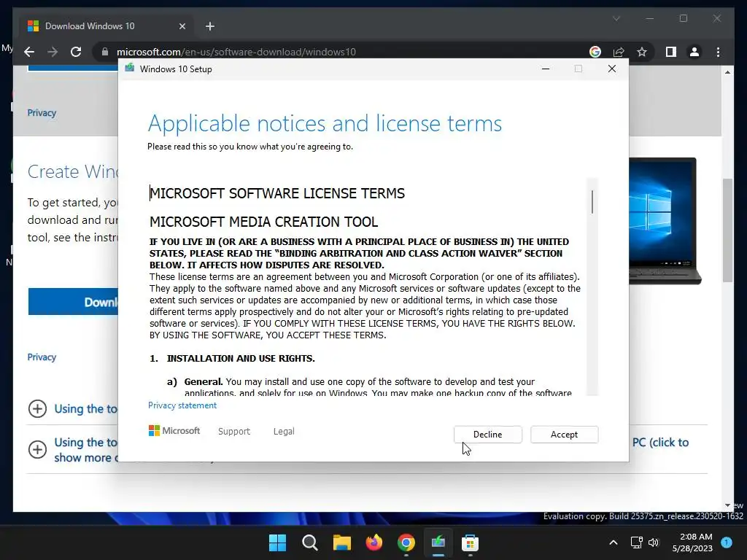Click the blue Download button on webpage
The height and width of the screenshot is (560, 747).
(x=73, y=302)
